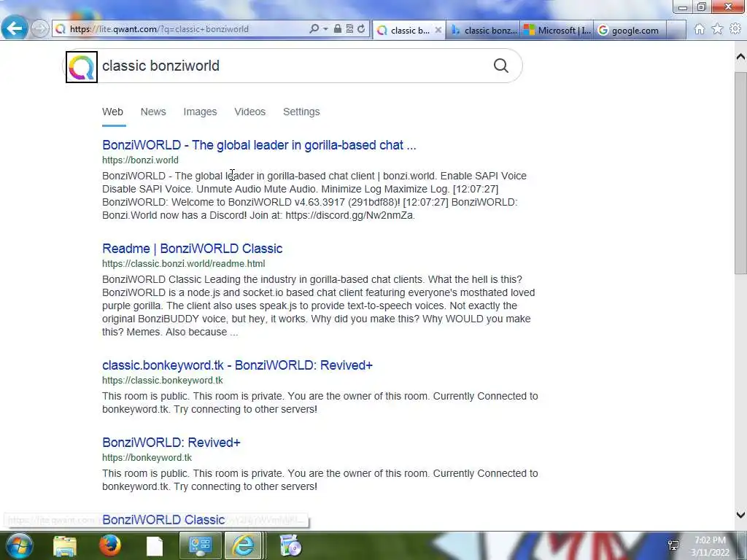The image size is (747, 560).
Task: Click the https://classic.bonkeyword.tk URL text
Action: pos(163,381)
